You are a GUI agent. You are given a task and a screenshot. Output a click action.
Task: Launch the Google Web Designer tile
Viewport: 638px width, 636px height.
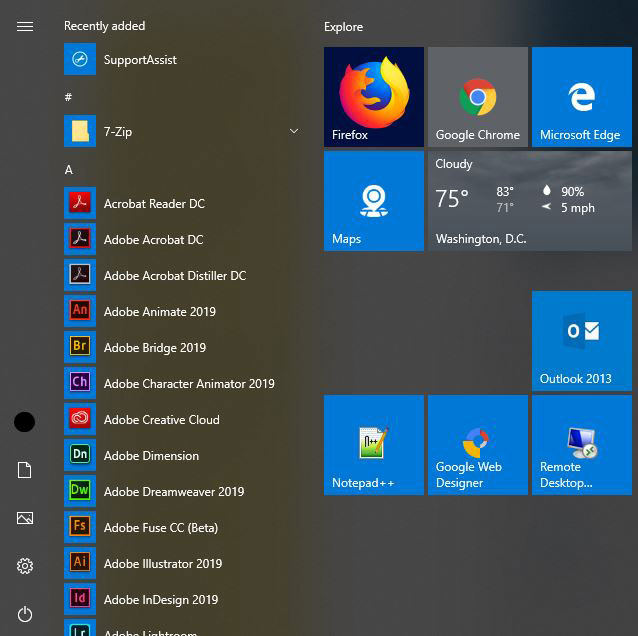coord(478,445)
